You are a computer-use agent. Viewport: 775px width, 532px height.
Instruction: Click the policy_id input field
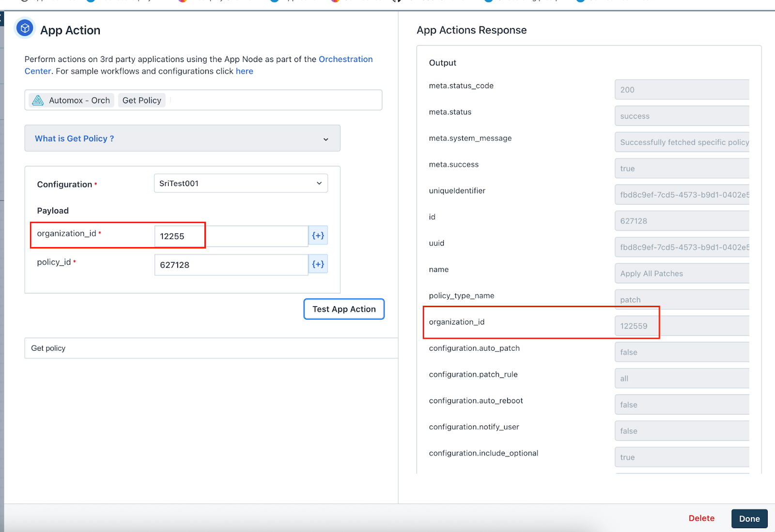(x=231, y=265)
